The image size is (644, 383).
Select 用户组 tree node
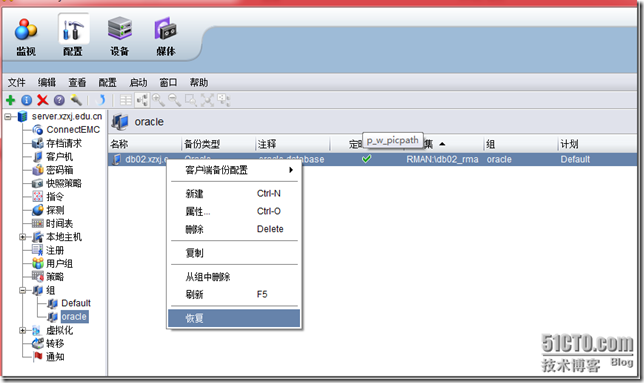point(60,264)
